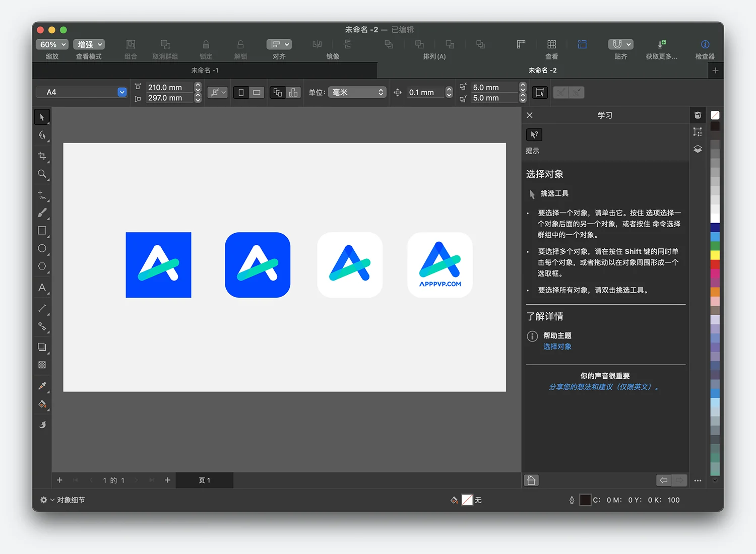Click the page width 210.0 mm field
The height and width of the screenshot is (554, 756).
[169, 87]
